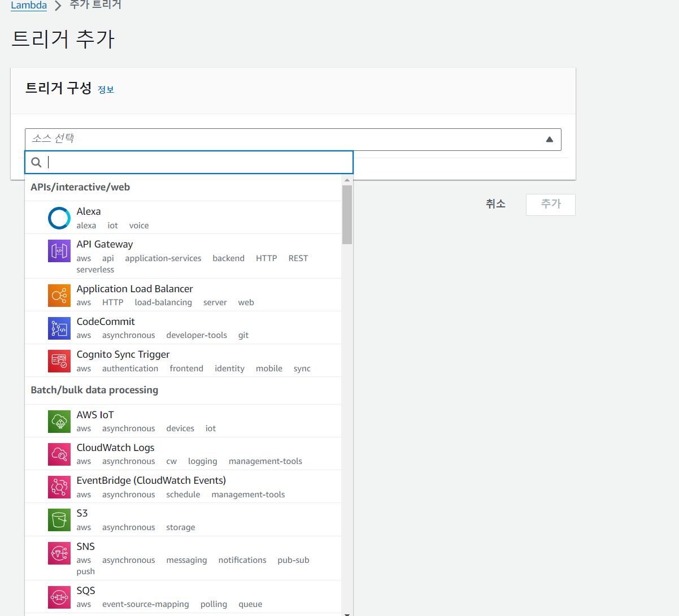
Task: Select Application Load Balancer option text
Action: (135, 289)
